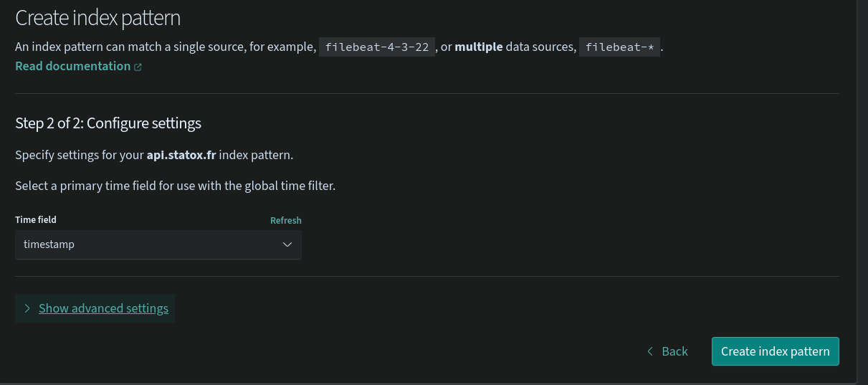Screen dimensions: 868x385
Task: Click the filebeat-* example code text
Action: click(x=619, y=47)
